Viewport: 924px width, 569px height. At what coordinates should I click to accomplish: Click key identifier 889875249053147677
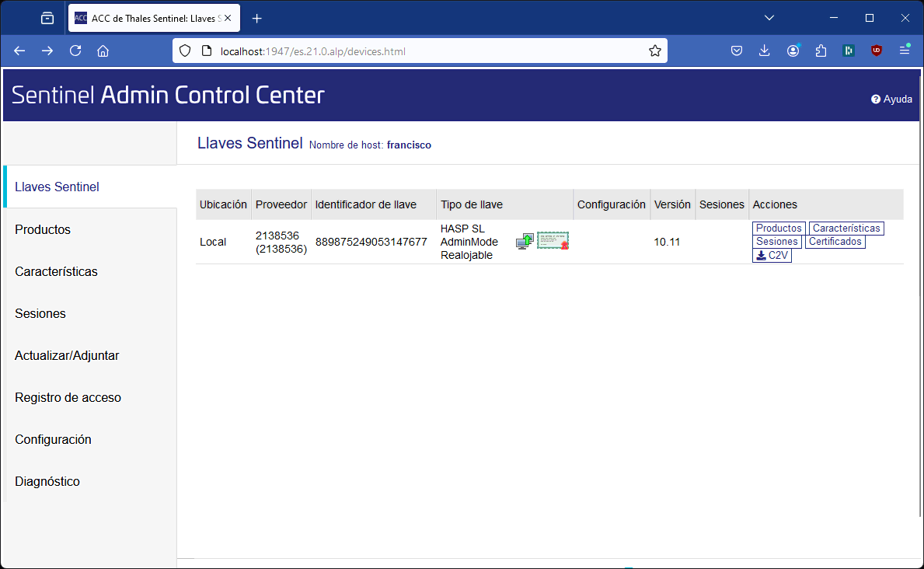click(x=371, y=242)
